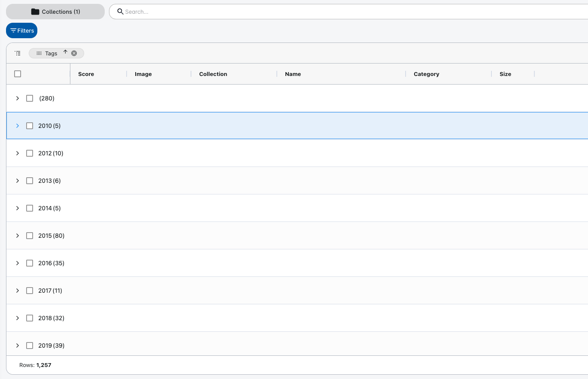Image resolution: width=588 pixels, height=379 pixels.
Task: Check the box for 2012 (10)
Action: pyautogui.click(x=30, y=153)
